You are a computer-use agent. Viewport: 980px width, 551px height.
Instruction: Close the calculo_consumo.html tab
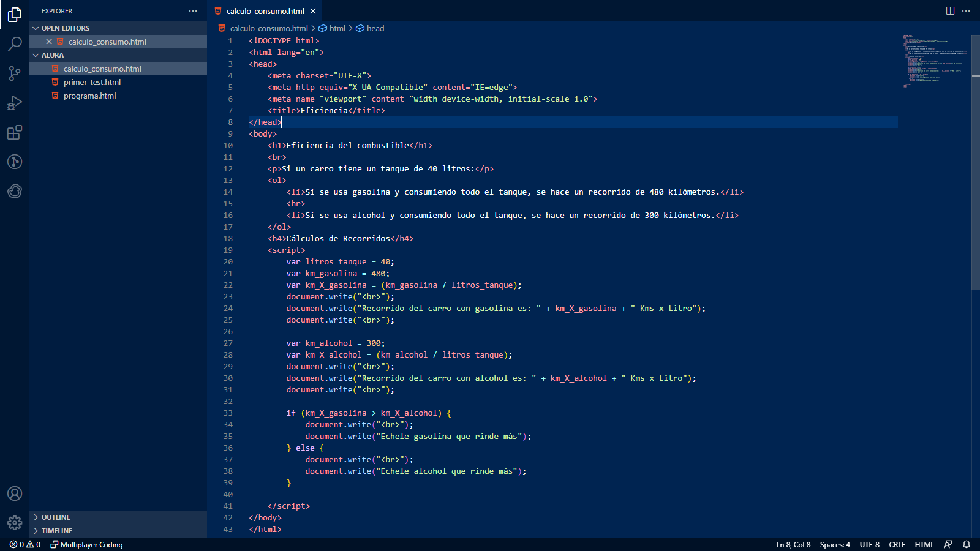[313, 11]
